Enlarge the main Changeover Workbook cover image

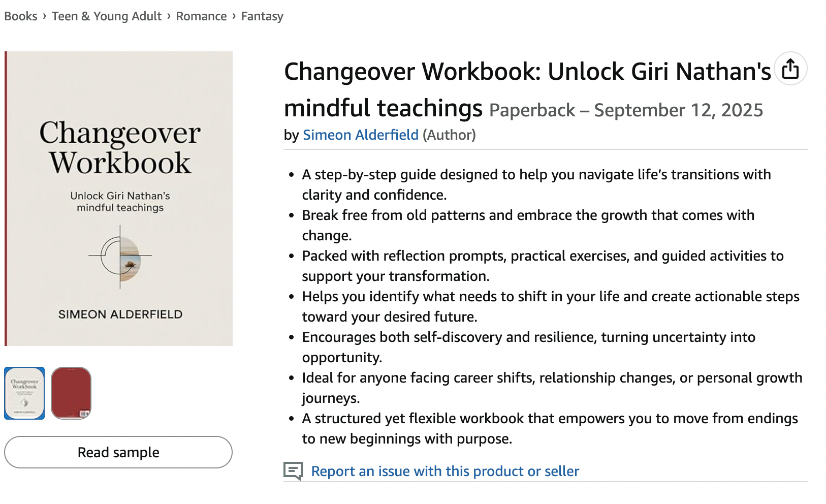[119, 198]
